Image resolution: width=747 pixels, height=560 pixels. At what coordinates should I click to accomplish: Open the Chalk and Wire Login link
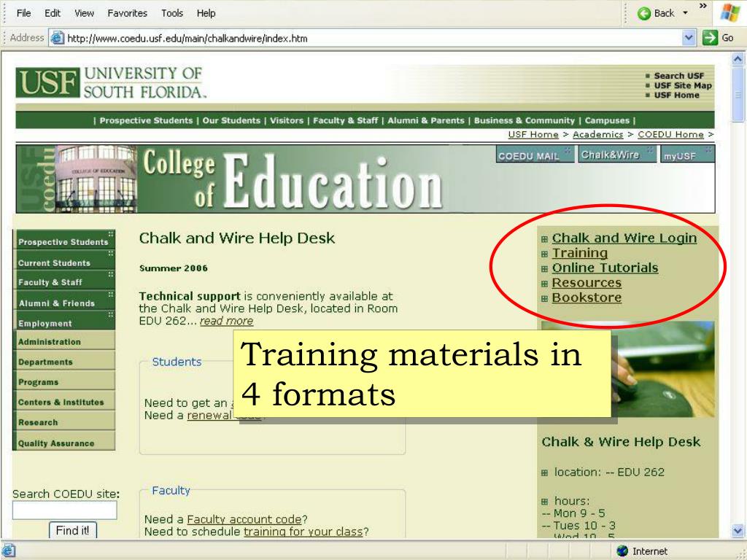624,238
